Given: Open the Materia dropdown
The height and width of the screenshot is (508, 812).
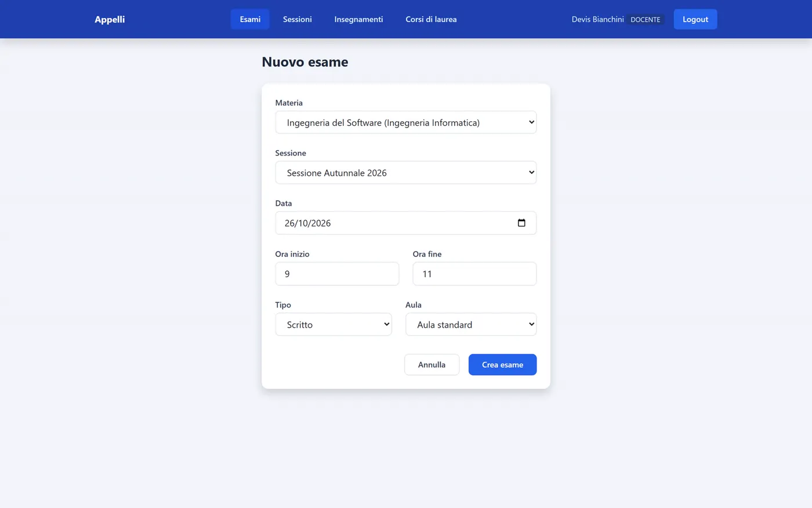Looking at the screenshot, I should pyautogui.click(x=406, y=122).
